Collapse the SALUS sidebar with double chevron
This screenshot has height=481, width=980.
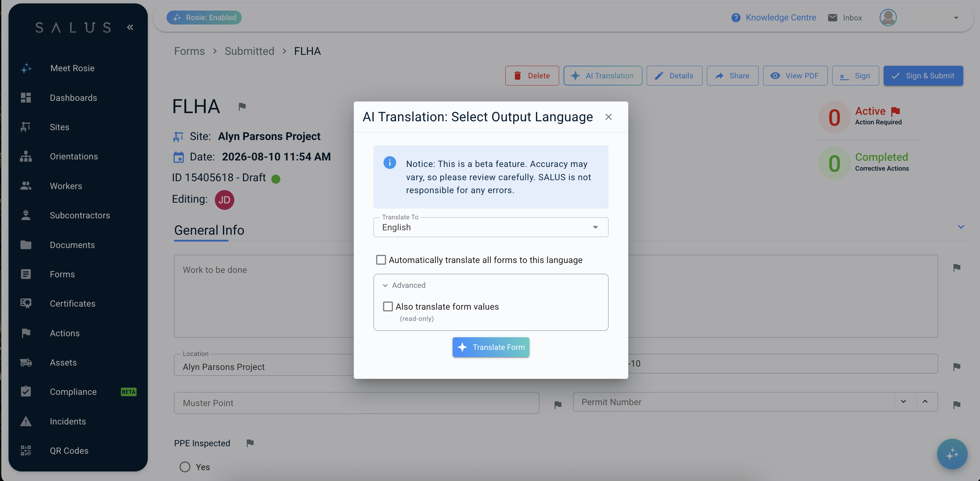point(130,27)
